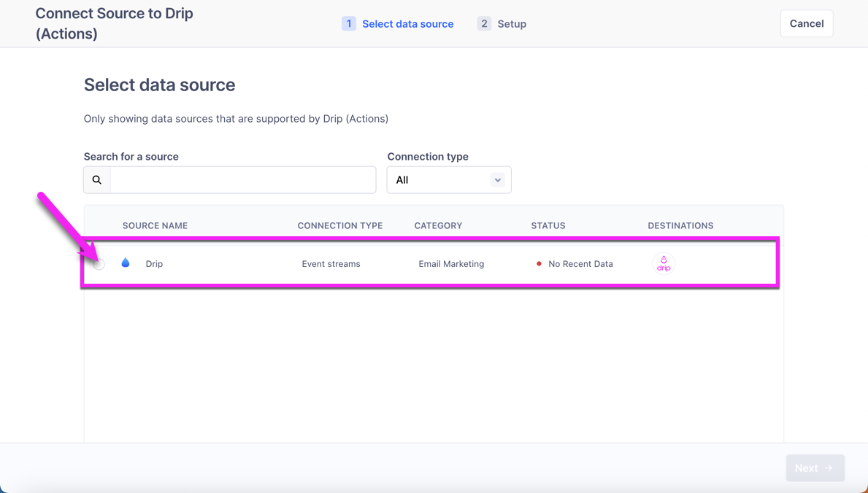This screenshot has height=493, width=868.
Task: Click the Status column header
Action: pos(548,226)
